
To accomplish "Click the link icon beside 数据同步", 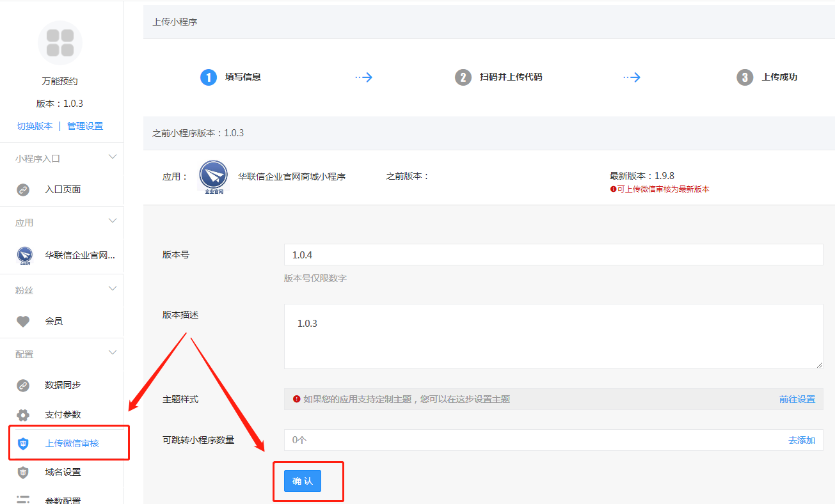I will click(x=23, y=385).
